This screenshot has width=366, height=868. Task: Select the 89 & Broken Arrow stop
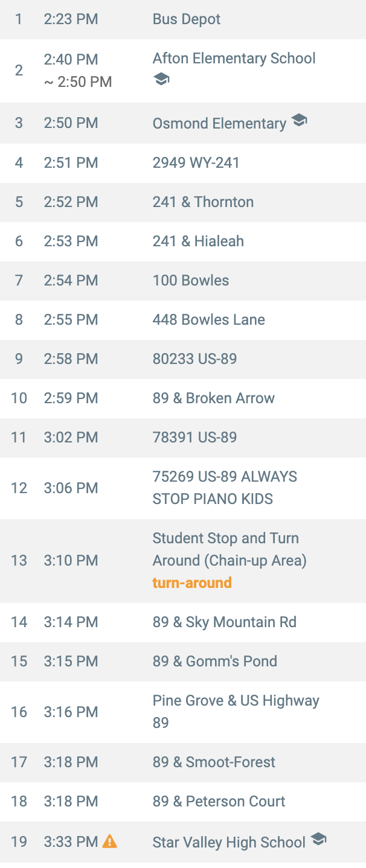(x=183, y=398)
